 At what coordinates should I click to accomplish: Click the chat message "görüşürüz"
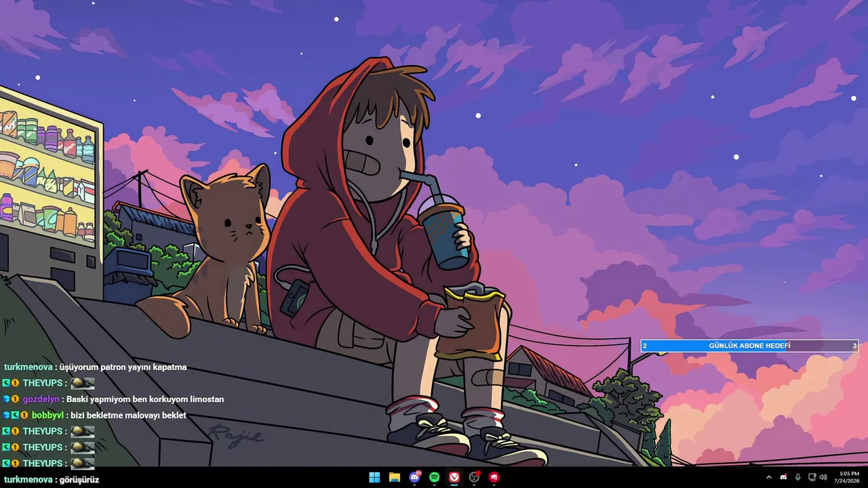pos(79,480)
